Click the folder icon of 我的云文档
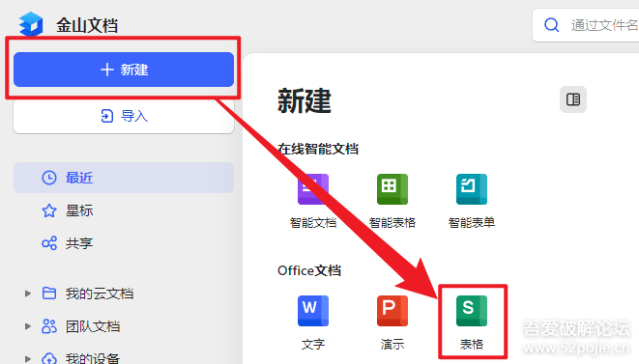The height and width of the screenshot is (364, 639). pyautogui.click(x=49, y=294)
